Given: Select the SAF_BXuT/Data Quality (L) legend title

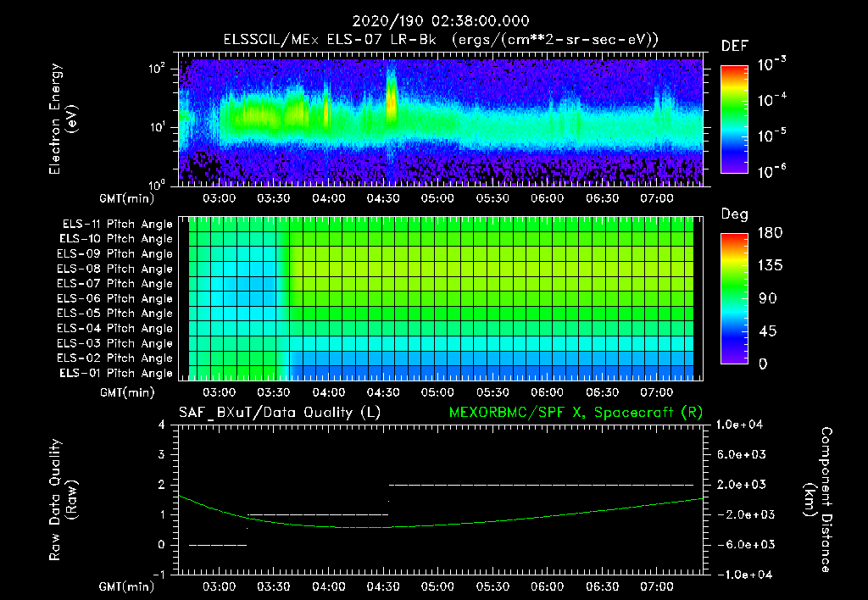Looking at the screenshot, I should pos(280,413).
